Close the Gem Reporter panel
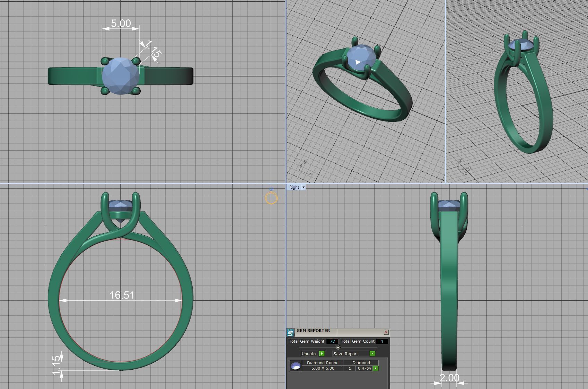Viewport: 588px width, 389px height. point(386,332)
